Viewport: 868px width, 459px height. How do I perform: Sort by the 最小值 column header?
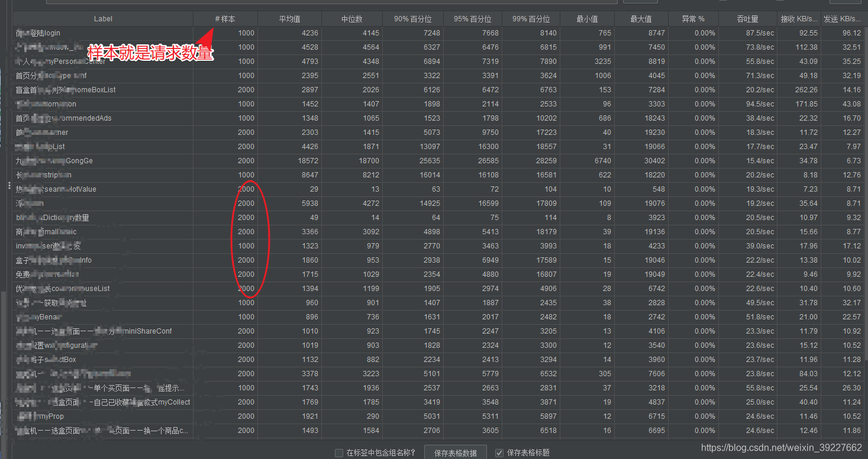tap(587, 19)
